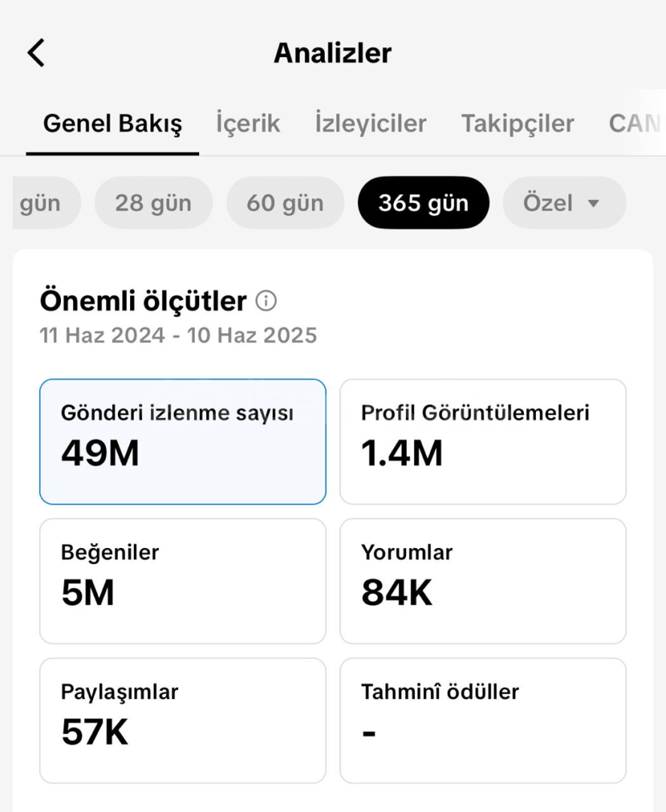Open the Tahminî ödüller card

(x=483, y=720)
